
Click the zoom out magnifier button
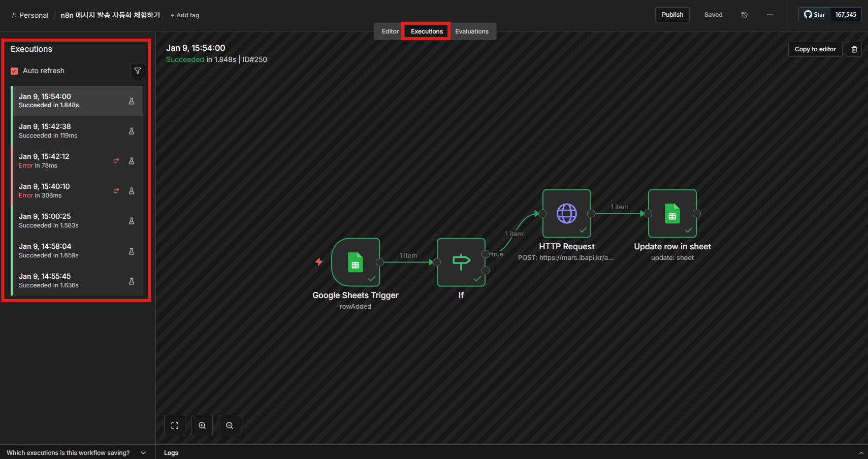click(x=230, y=425)
